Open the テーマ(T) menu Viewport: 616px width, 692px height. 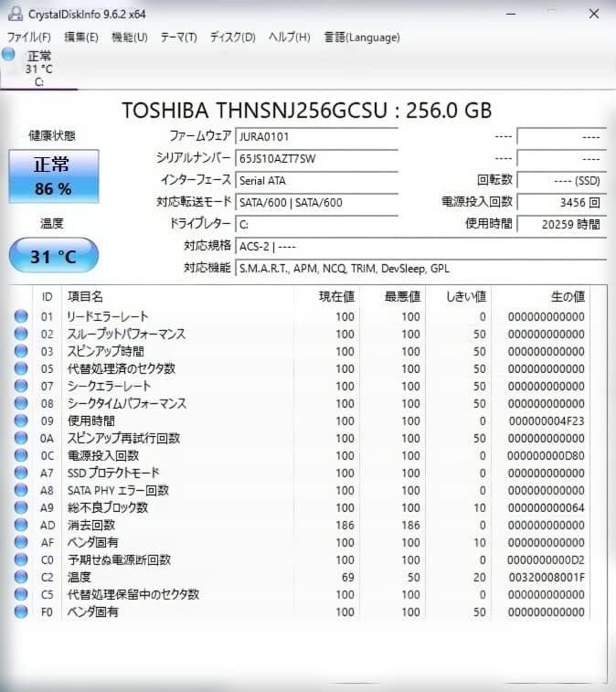(x=179, y=37)
